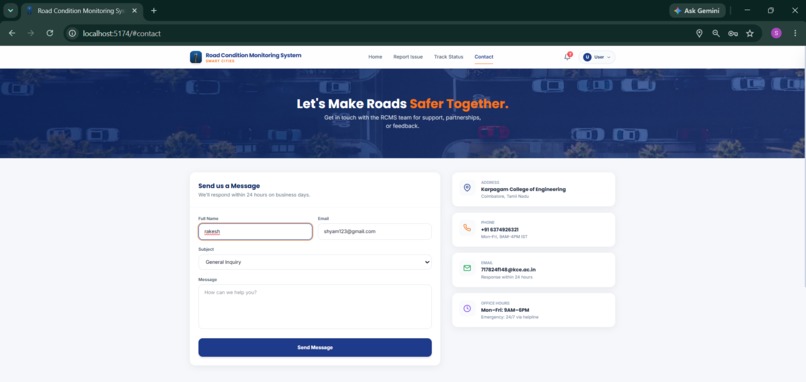Click the Full Name input field
The height and width of the screenshot is (382, 806).
tap(255, 231)
